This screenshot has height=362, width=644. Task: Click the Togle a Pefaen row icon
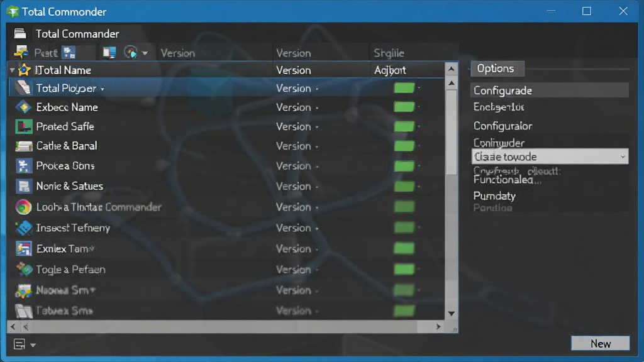click(24, 269)
